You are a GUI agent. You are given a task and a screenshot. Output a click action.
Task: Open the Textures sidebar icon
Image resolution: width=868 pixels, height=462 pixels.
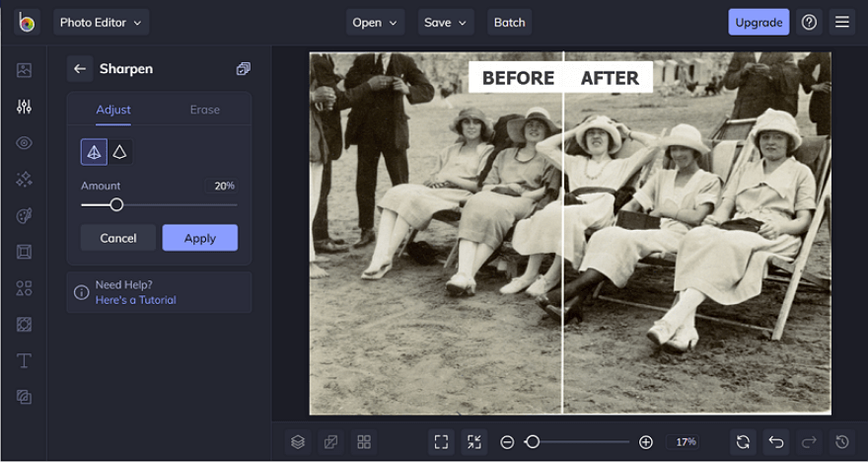pos(24,397)
